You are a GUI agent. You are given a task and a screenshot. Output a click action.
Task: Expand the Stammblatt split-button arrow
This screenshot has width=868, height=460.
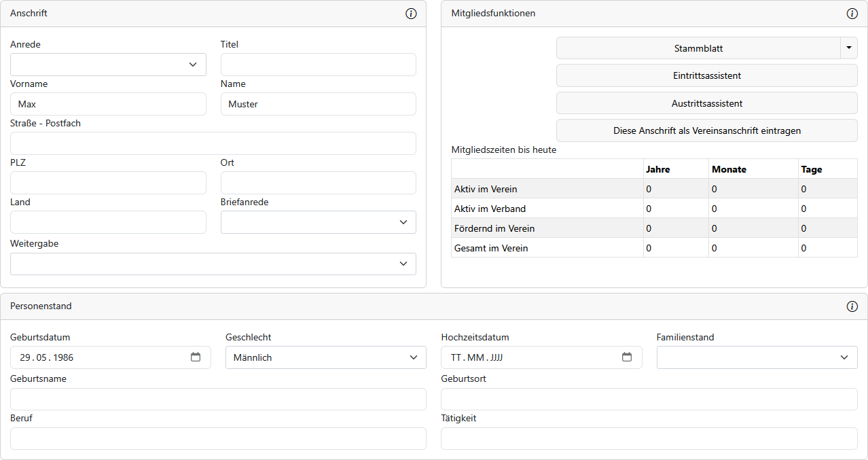tap(849, 48)
